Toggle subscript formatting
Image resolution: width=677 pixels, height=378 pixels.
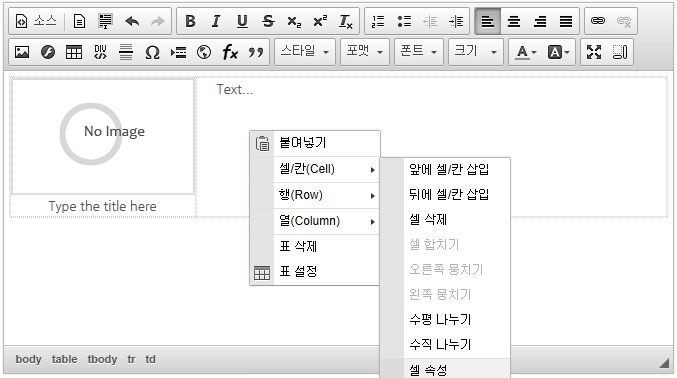294,21
